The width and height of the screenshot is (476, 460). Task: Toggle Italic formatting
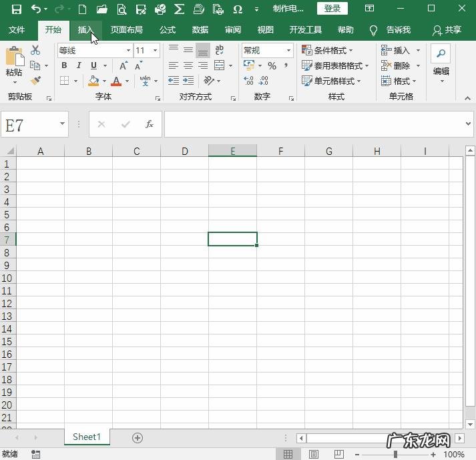79,65
